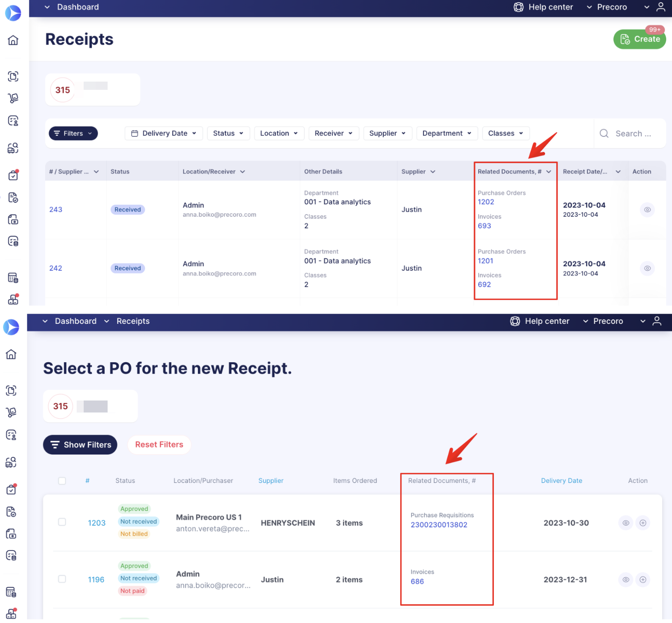Click Reset Filters
The image size is (672, 623).
(159, 445)
